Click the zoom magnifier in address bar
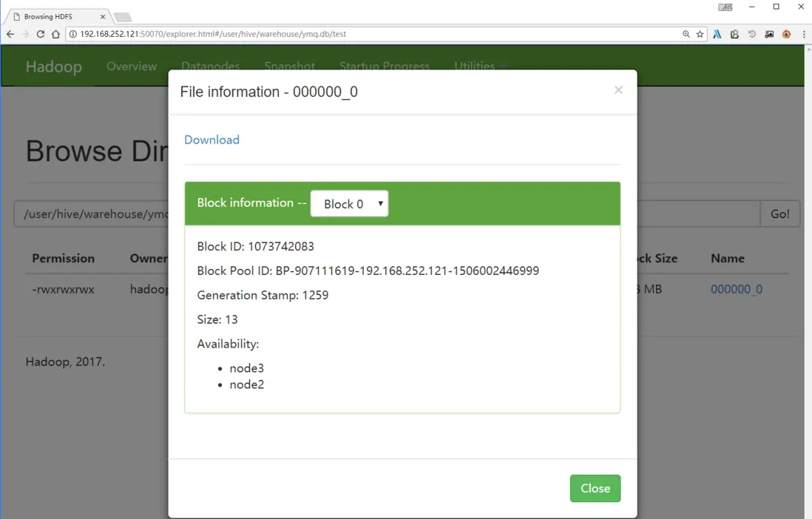 [686, 34]
